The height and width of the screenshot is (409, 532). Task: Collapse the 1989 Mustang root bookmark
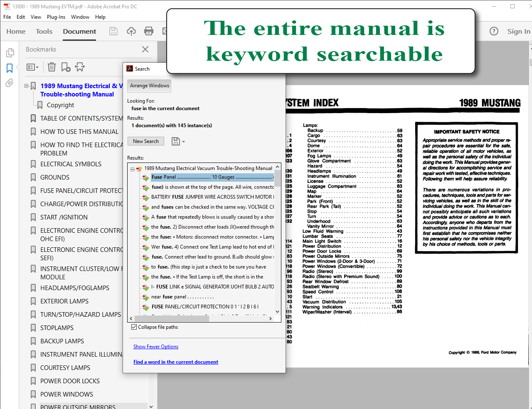(x=27, y=86)
